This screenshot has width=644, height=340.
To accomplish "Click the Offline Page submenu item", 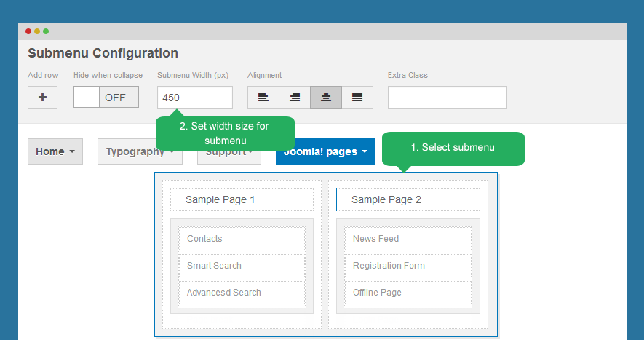I will [x=408, y=293].
